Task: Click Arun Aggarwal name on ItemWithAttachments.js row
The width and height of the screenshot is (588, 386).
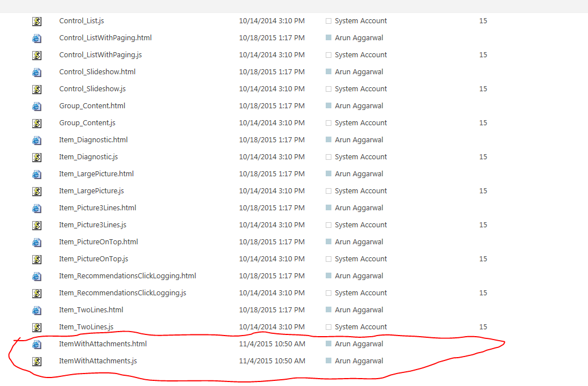Action: (x=359, y=361)
